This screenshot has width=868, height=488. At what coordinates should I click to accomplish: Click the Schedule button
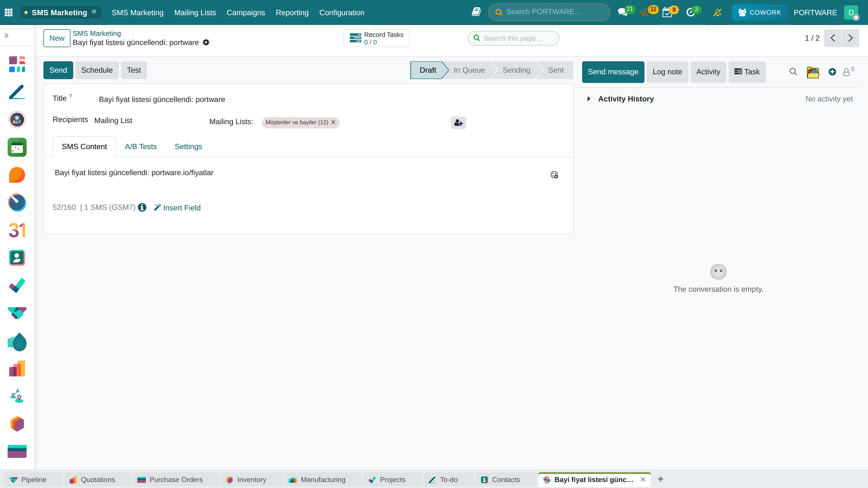[97, 70]
